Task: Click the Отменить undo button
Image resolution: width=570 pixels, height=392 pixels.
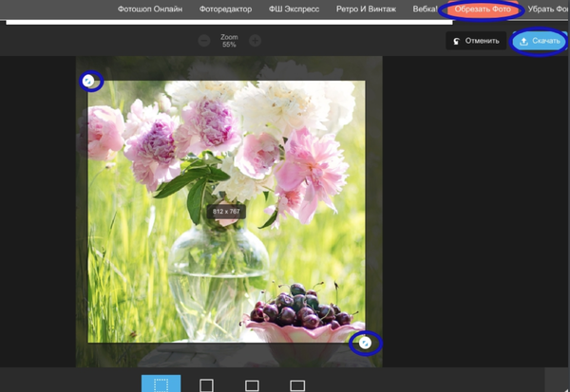Action: tap(476, 41)
